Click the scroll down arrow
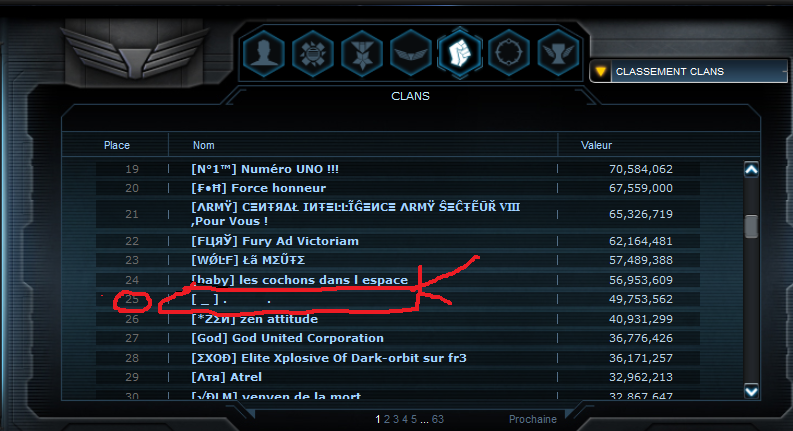Image resolution: width=793 pixels, height=431 pixels. (x=752, y=391)
